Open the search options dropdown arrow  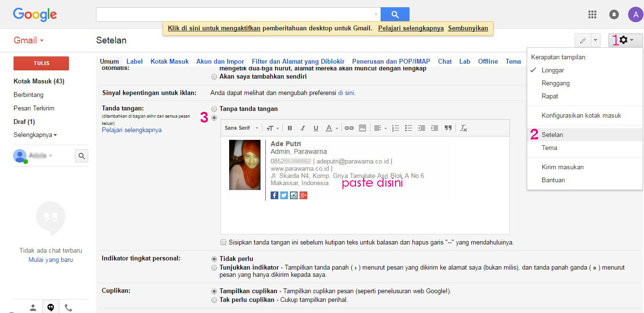point(376,14)
